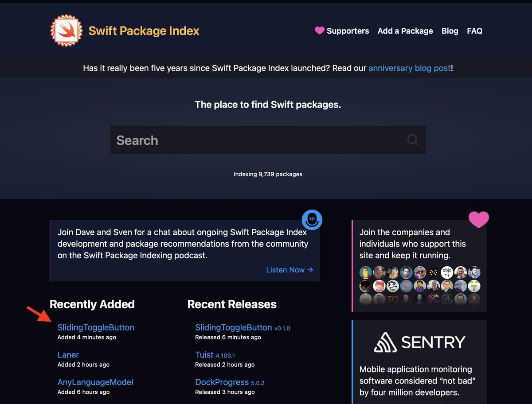Click the Recently Added heading
532x404 pixels.
92,304
